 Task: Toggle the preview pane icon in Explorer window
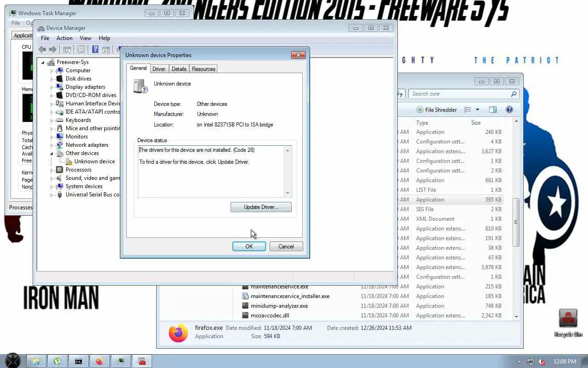[493, 109]
